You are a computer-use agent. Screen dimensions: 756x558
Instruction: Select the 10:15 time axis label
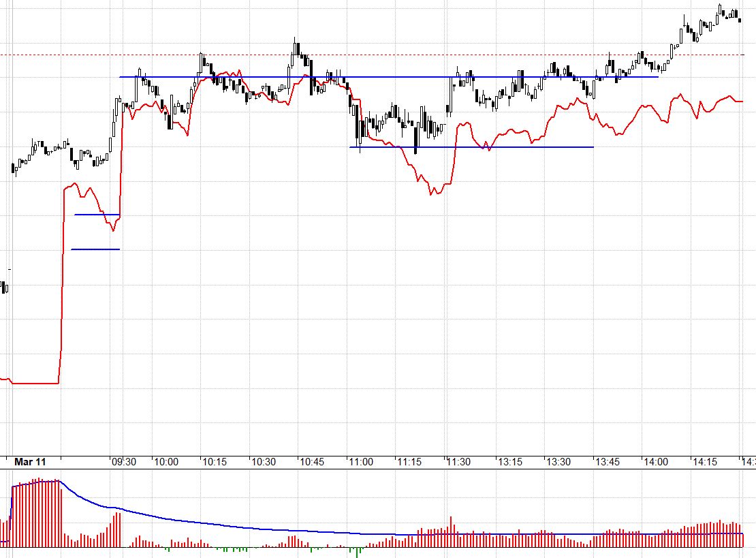215,462
